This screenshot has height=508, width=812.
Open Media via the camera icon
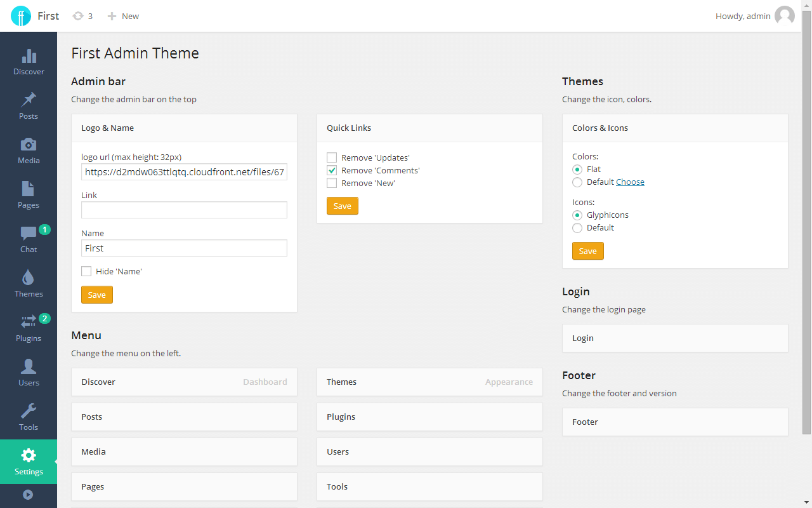(x=29, y=144)
